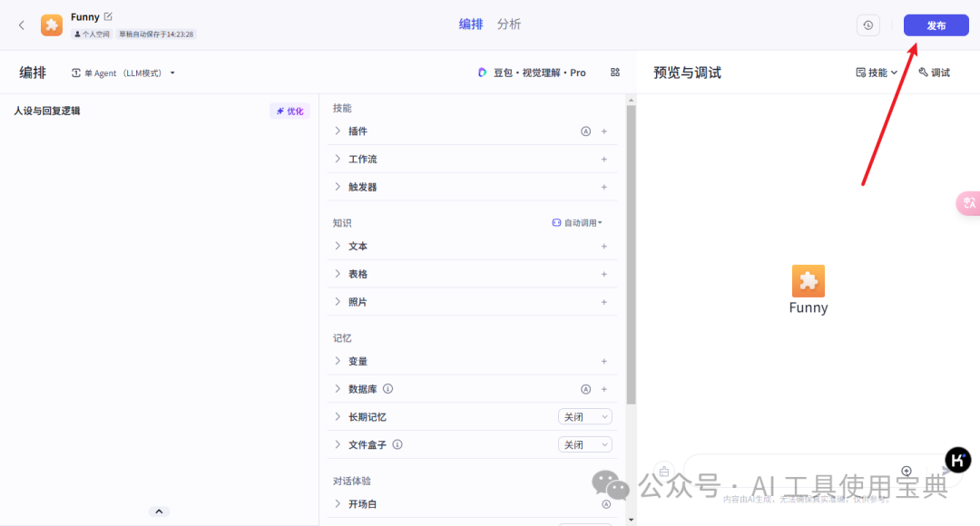Click the pink translate floating icon
The width and height of the screenshot is (980, 526).
pyautogui.click(x=968, y=203)
